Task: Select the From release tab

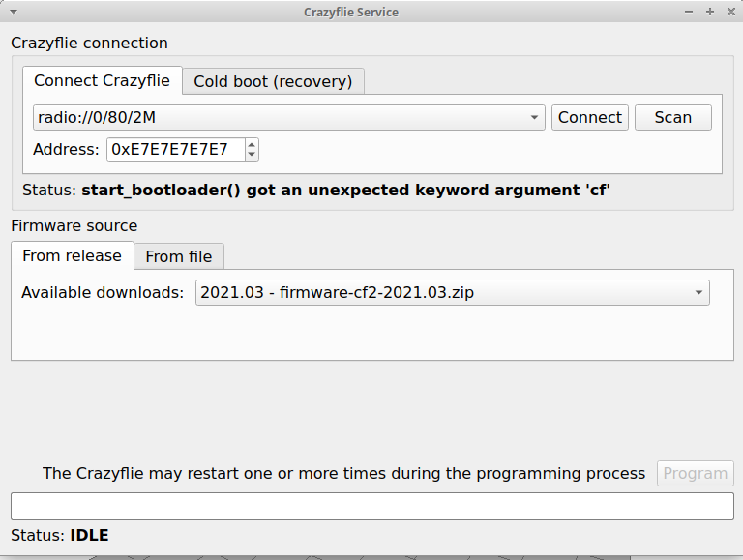Action: pyautogui.click(x=72, y=256)
